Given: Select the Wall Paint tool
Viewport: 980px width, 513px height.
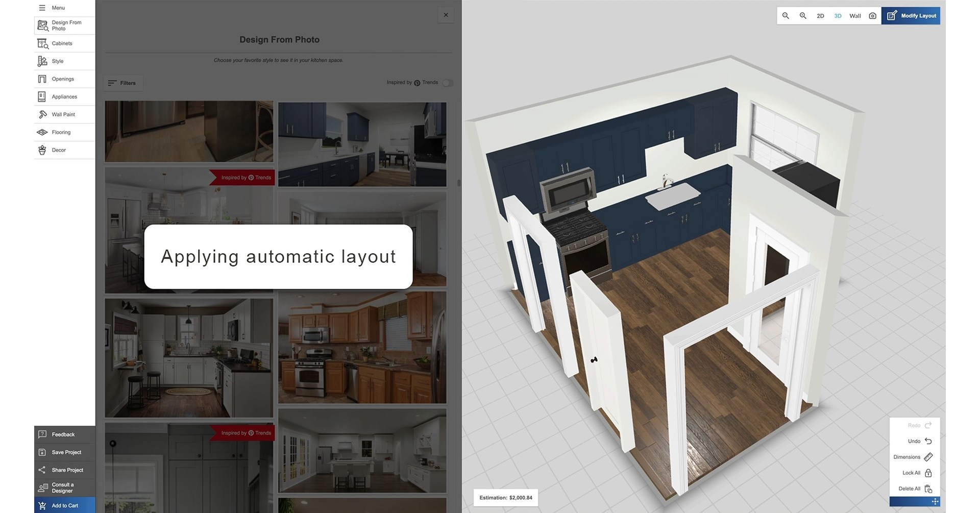Looking at the screenshot, I should coord(64,114).
